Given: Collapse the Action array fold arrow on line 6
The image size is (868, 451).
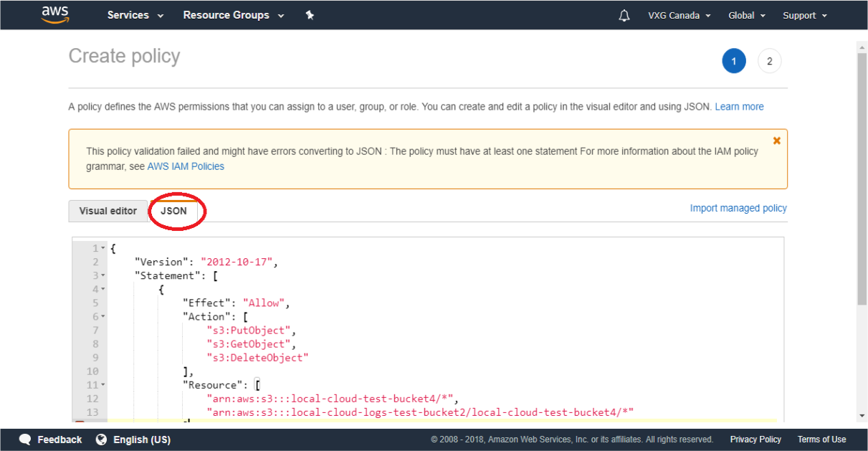Looking at the screenshot, I should tap(103, 316).
